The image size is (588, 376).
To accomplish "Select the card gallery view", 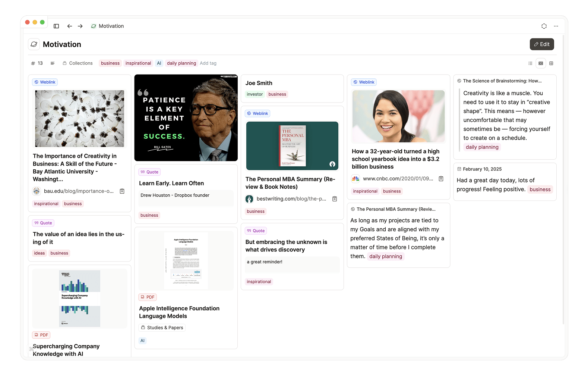I will coord(541,63).
